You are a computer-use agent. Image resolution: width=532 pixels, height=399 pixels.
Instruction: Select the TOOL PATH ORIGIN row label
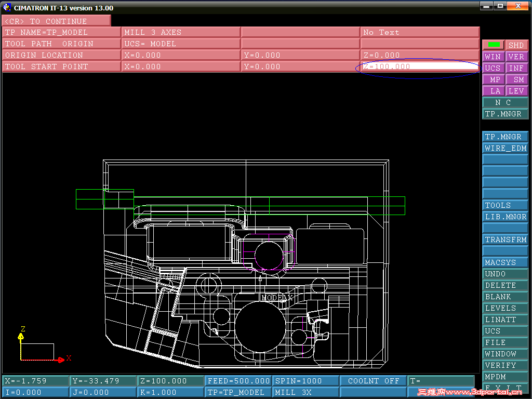click(x=61, y=44)
